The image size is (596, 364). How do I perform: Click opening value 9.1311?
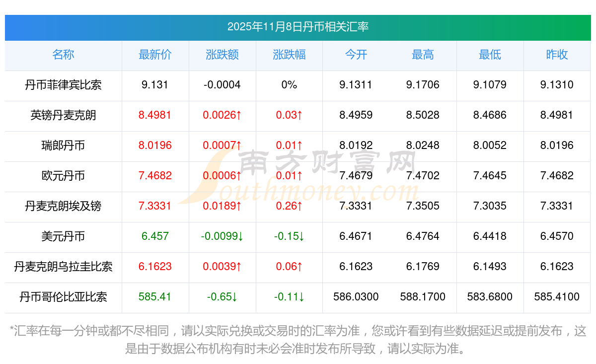356,85
